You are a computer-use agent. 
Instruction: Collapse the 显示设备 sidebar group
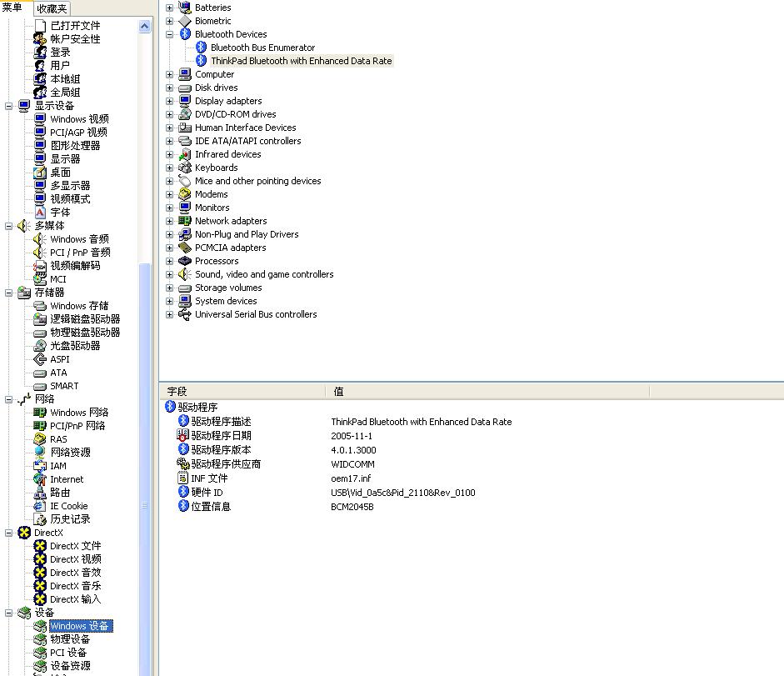pos(10,106)
